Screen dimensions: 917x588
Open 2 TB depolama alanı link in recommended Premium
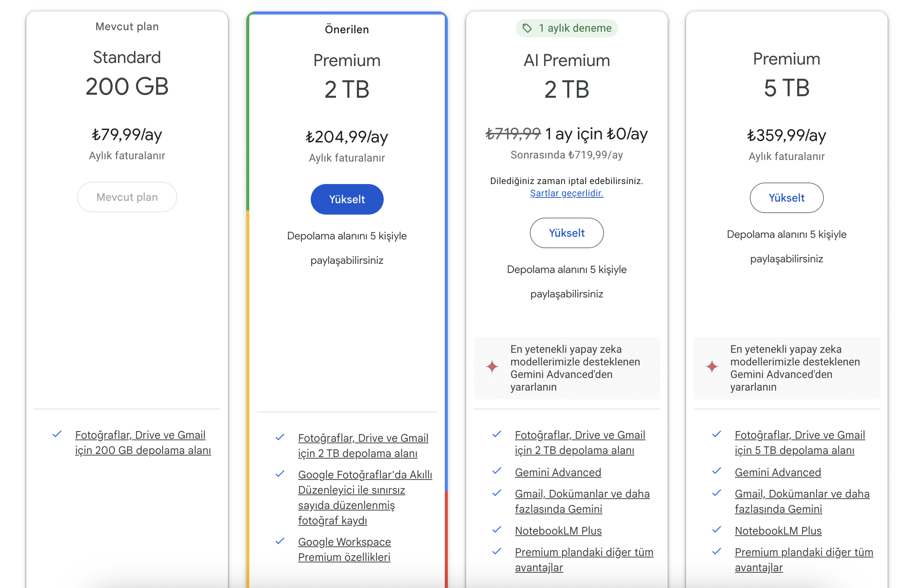pyautogui.click(x=363, y=446)
